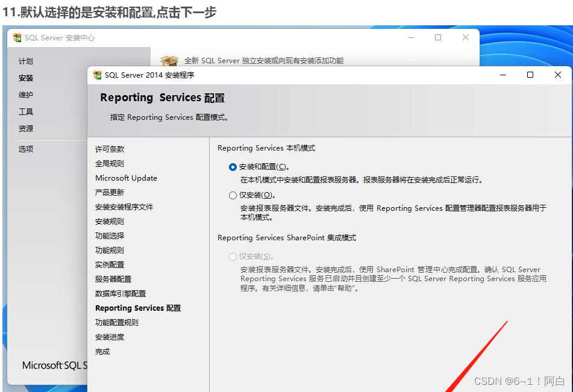Close the SQL Server 2014 安装程序 window

tap(558, 75)
